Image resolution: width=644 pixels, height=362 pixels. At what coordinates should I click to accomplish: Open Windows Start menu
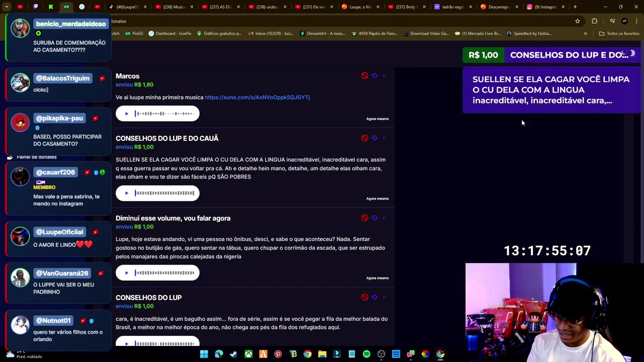tap(204, 354)
